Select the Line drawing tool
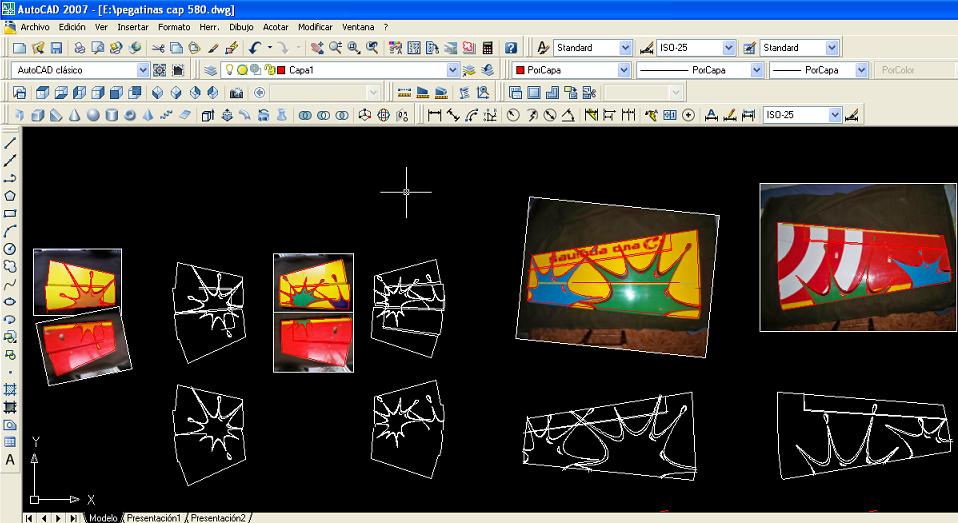This screenshot has width=958, height=523. tap(10, 143)
